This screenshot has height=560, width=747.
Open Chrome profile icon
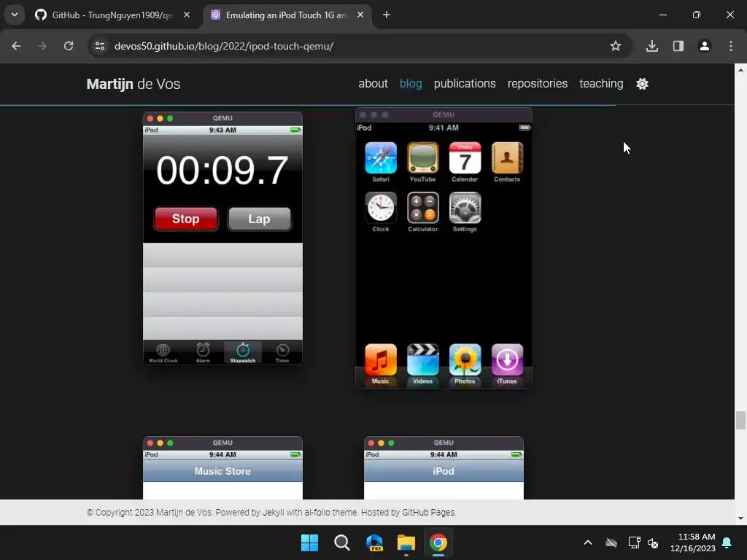click(x=705, y=46)
